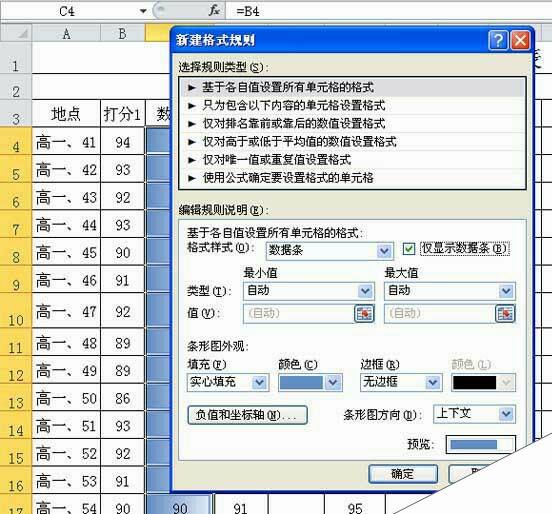Click cell 高一、41
Screen dimensions: 552x514
coord(66,142)
